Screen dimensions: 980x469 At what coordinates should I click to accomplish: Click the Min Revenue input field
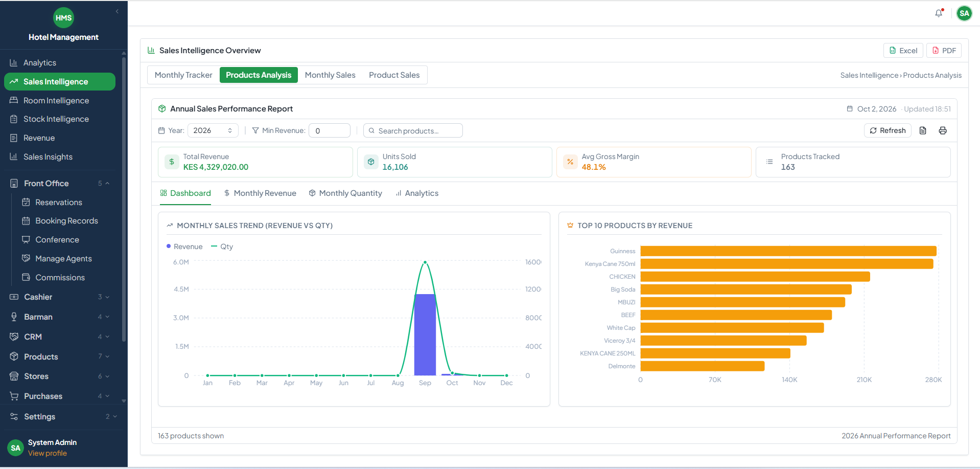(330, 130)
